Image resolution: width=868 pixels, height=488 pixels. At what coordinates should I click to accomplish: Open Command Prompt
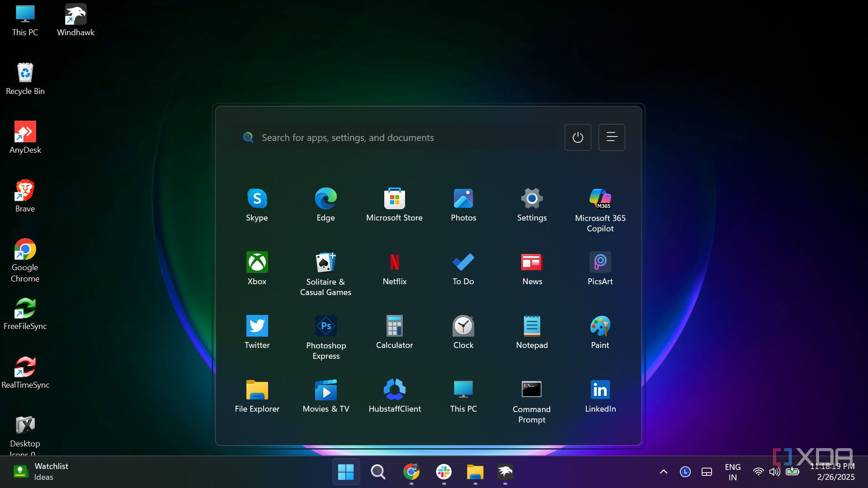click(x=532, y=401)
